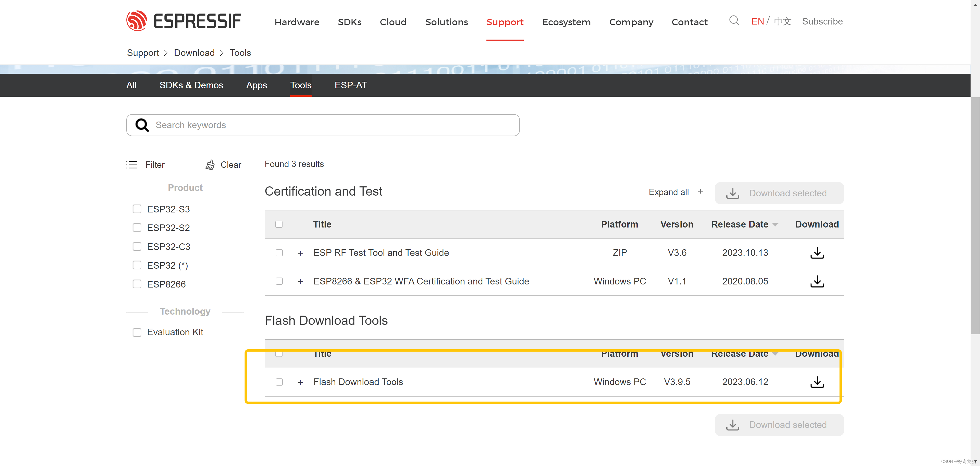Switch to the All tab
The image size is (980, 466).
click(x=131, y=85)
